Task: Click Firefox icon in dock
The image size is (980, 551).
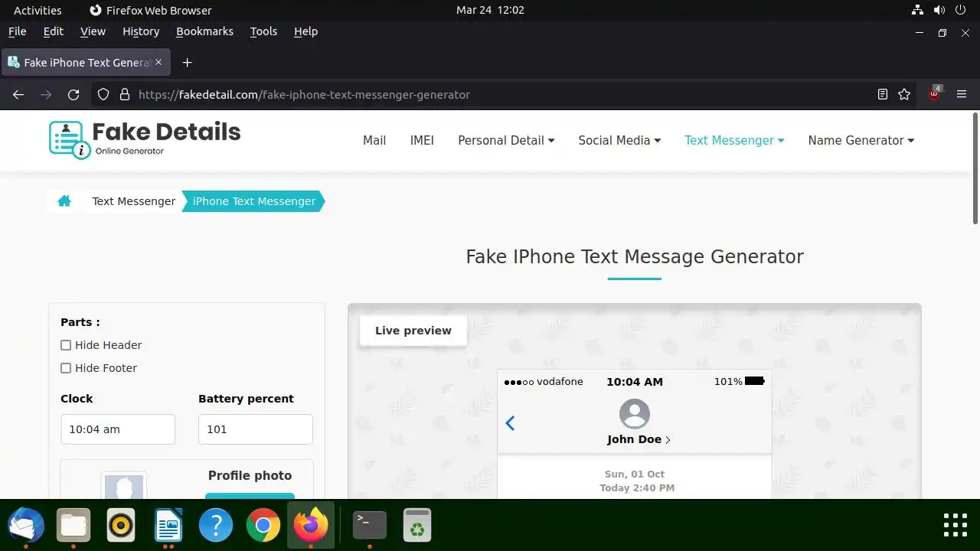Action: pos(311,526)
